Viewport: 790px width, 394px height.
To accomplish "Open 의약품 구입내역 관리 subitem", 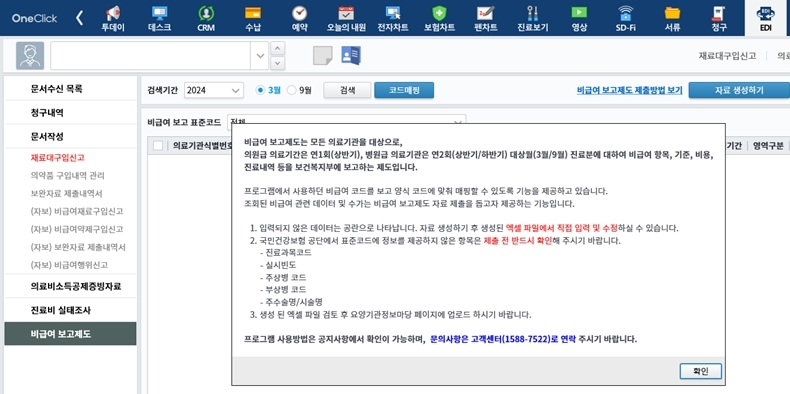I will click(x=68, y=175).
